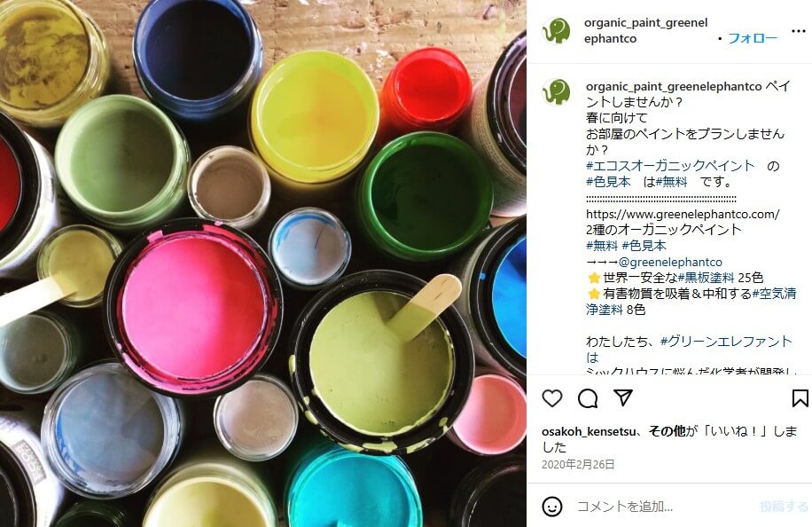This screenshot has width=812, height=527.
Task: Open the elephant avatar beside the caption
Action: tap(557, 91)
